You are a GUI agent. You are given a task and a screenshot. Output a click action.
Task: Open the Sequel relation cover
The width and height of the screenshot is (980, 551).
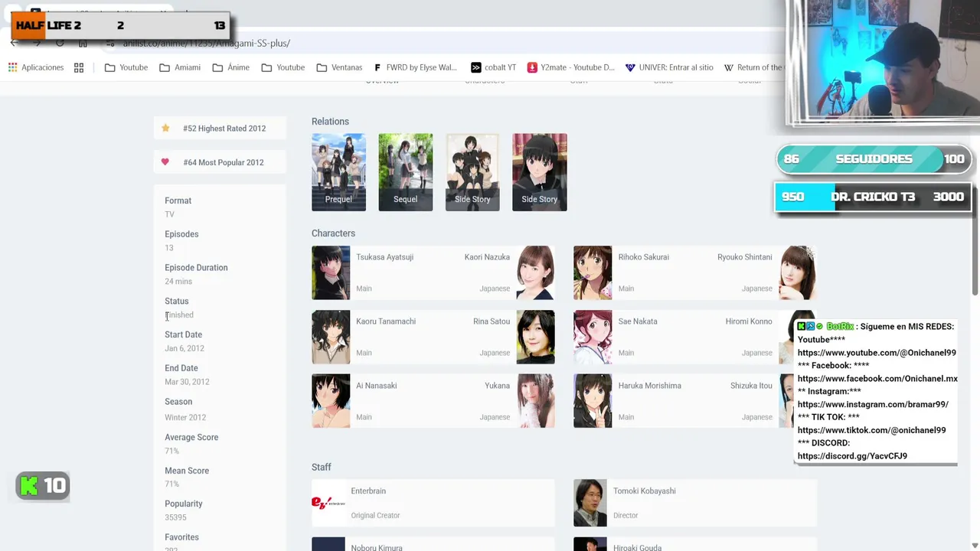pos(406,172)
